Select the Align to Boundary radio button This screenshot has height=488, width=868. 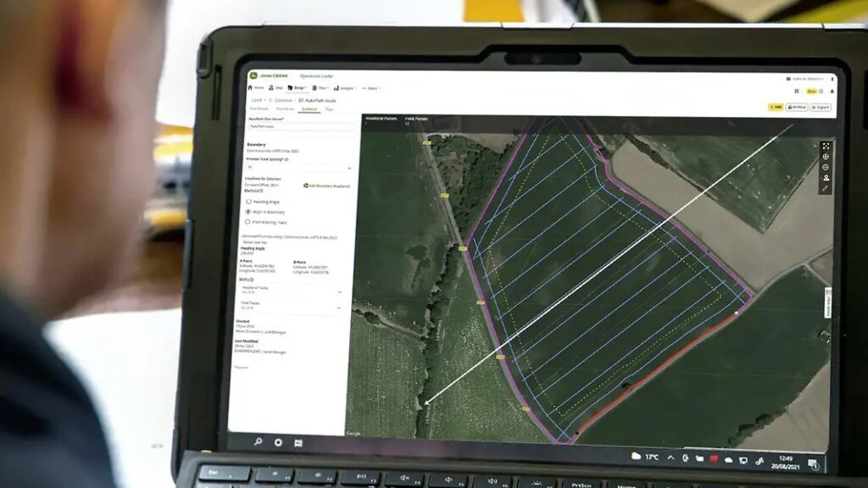click(x=248, y=211)
